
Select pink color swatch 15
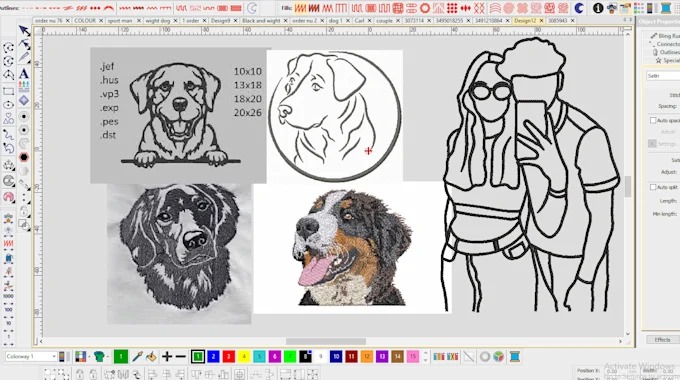[x=412, y=357]
